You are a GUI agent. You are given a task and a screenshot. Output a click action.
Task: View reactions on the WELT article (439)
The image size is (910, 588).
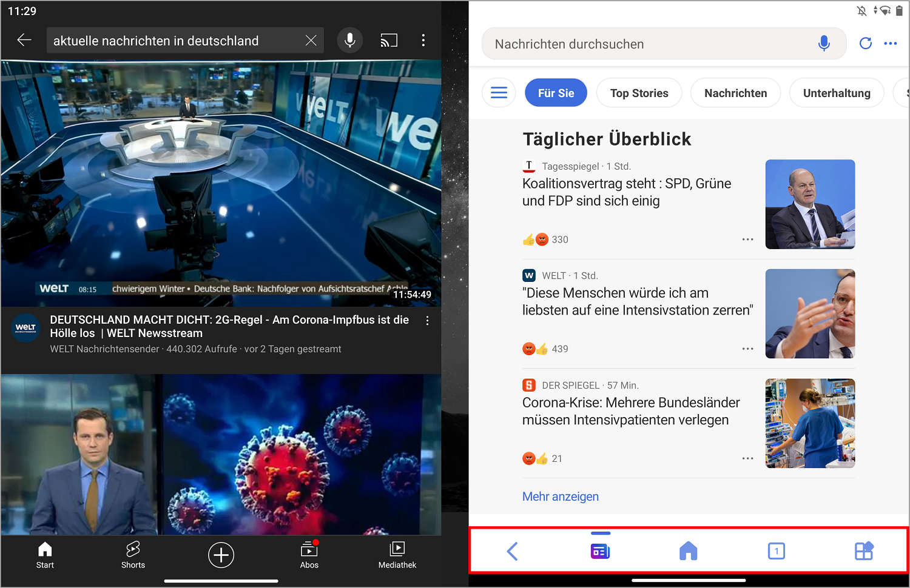[545, 349]
